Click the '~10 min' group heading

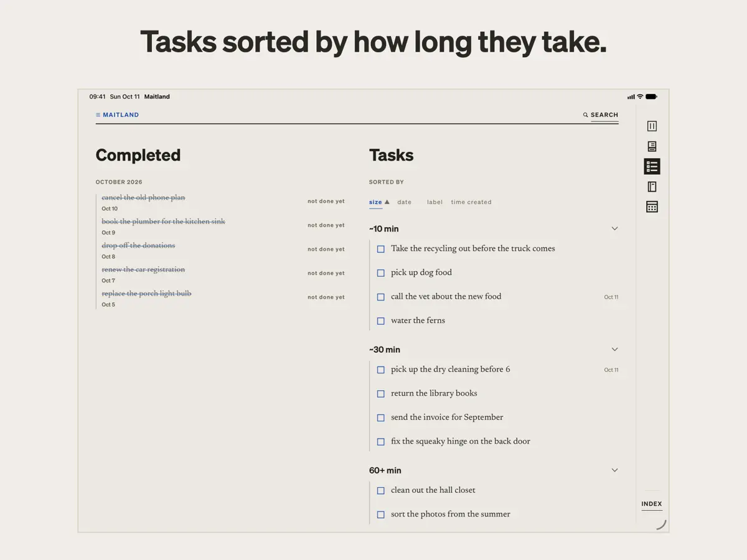pos(384,229)
